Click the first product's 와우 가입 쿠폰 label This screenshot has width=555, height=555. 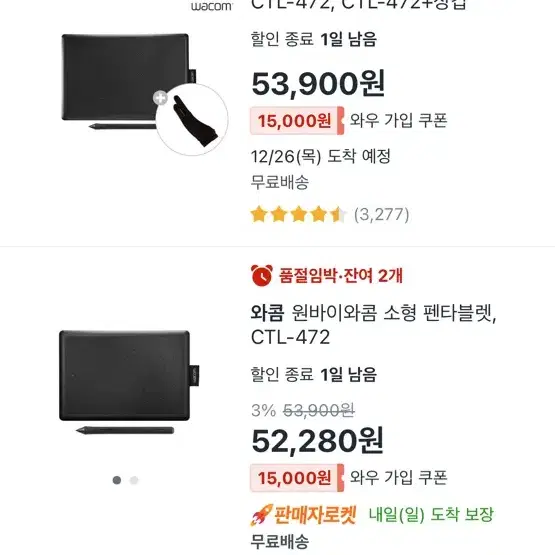(x=399, y=120)
